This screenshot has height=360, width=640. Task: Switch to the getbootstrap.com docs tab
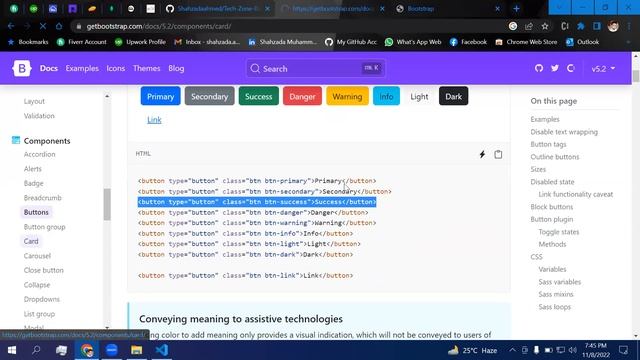(333, 9)
